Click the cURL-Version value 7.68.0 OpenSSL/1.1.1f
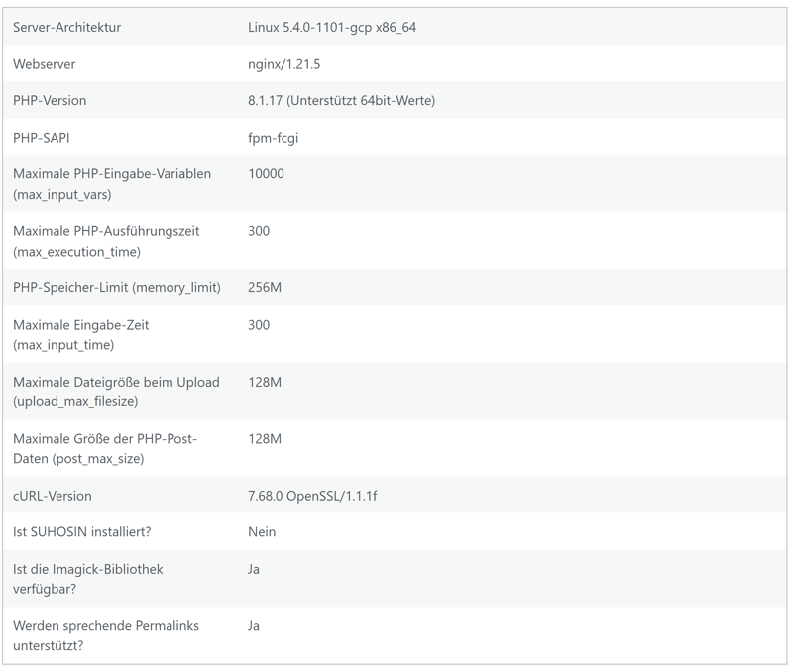Screen dimensions: 793x672 tap(312, 496)
